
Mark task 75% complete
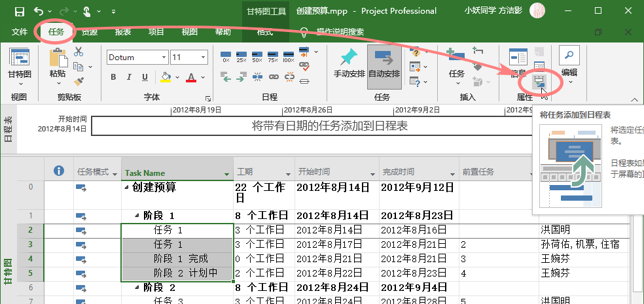click(273, 56)
